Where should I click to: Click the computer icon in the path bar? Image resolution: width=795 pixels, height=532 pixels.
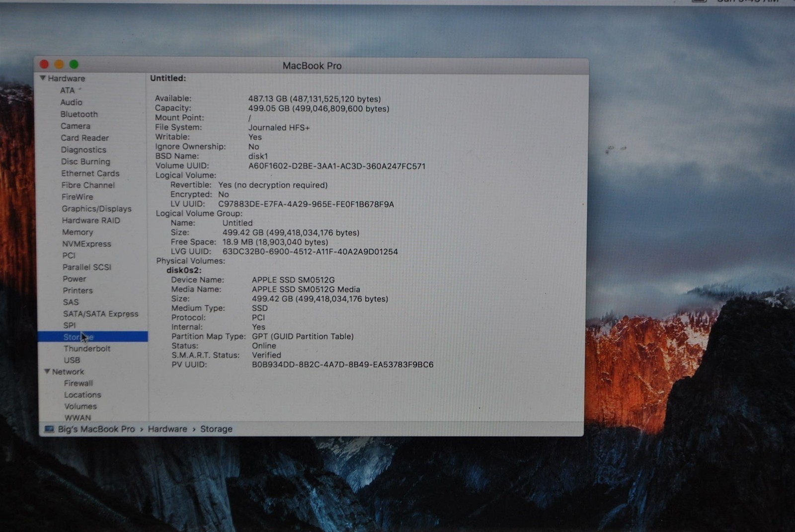pyautogui.click(x=49, y=429)
